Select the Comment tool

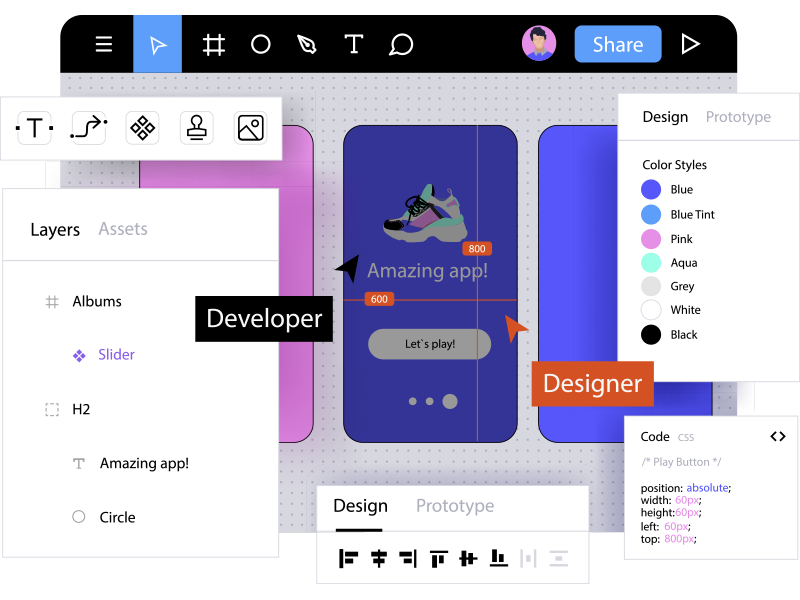click(401, 44)
